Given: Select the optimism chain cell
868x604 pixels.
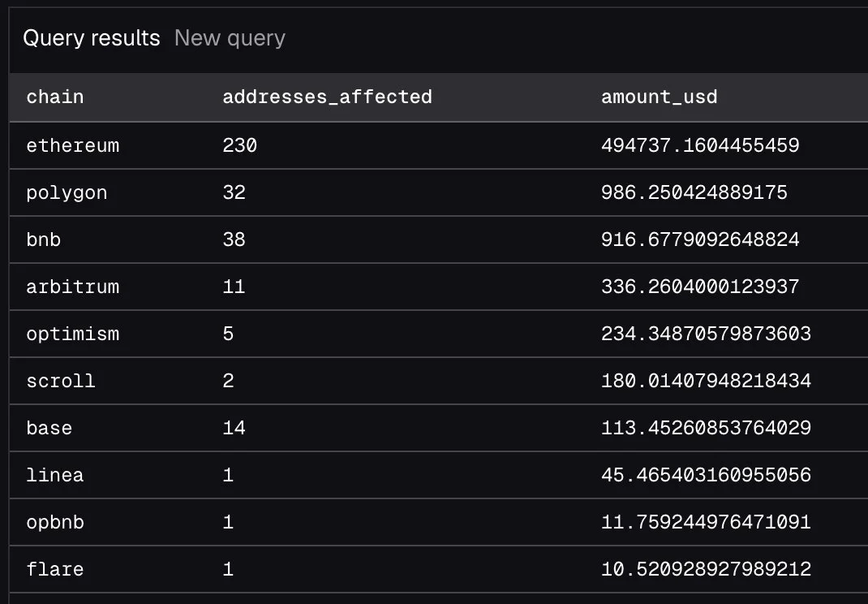Looking at the screenshot, I should click(x=72, y=334).
